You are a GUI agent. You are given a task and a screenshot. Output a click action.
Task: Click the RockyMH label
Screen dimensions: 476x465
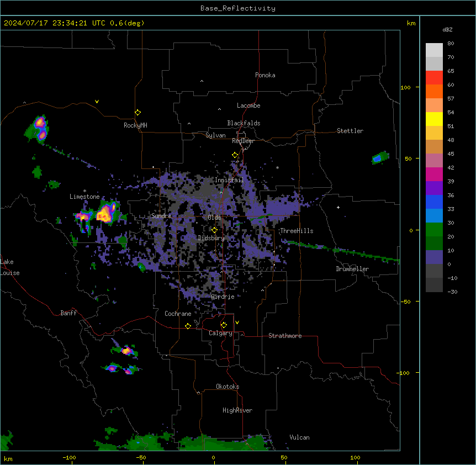click(135, 125)
